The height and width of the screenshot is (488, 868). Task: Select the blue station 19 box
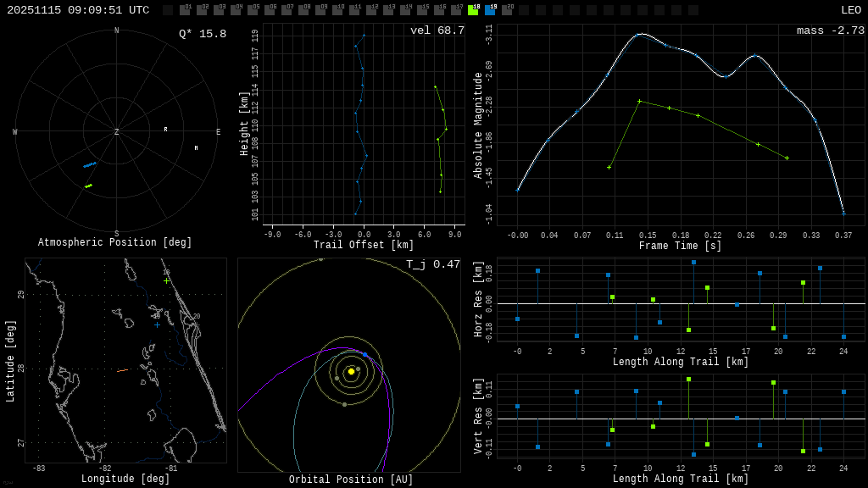490,10
